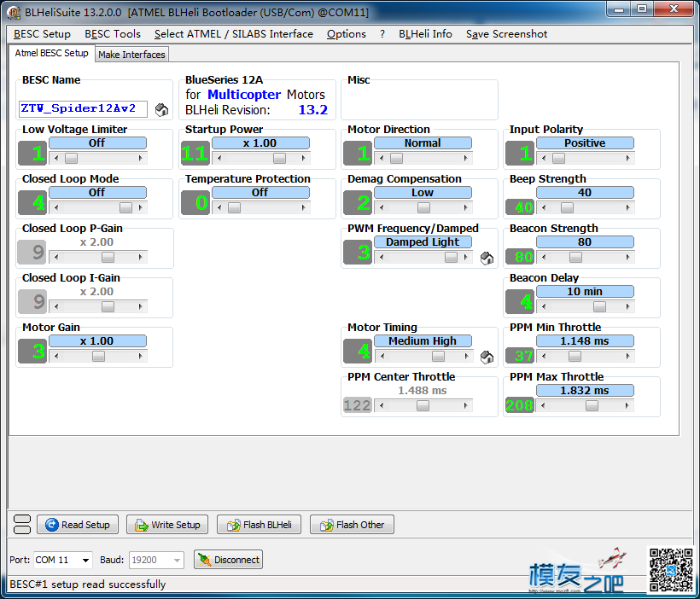Click the house icon beside PWM Frequency/Damped
Screen dimensions: 700x599
tap(487, 258)
